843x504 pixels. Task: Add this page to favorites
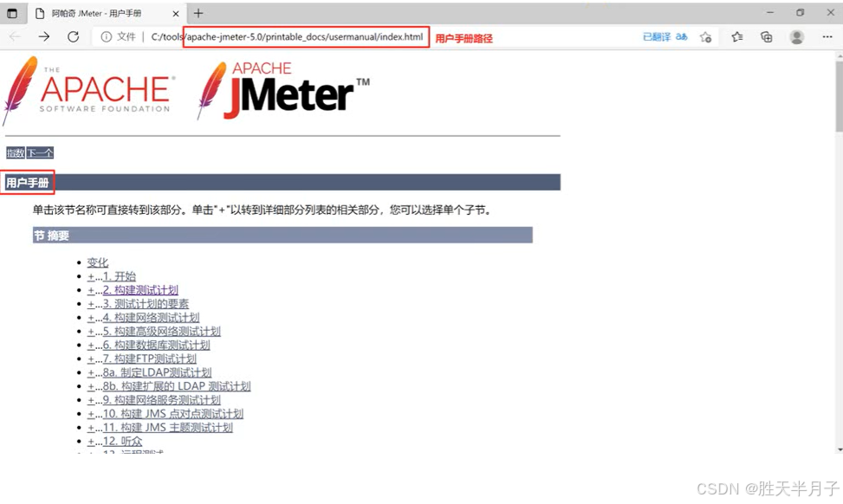(x=705, y=36)
